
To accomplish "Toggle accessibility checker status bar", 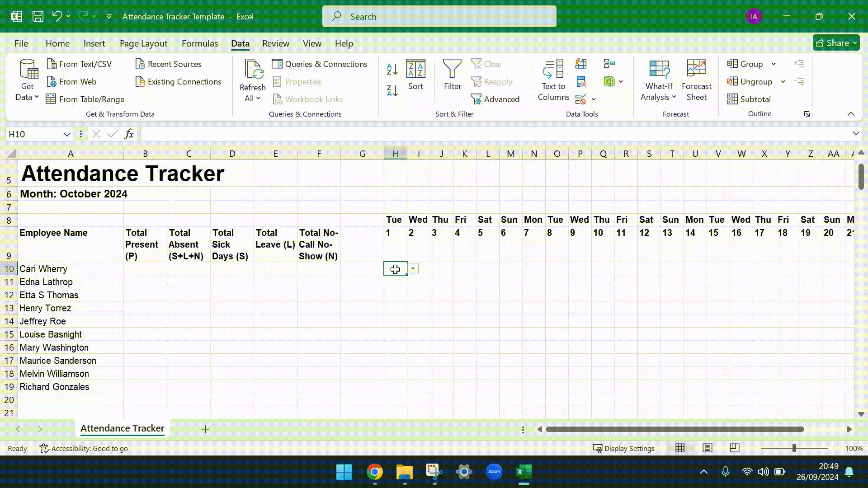I will (x=84, y=448).
